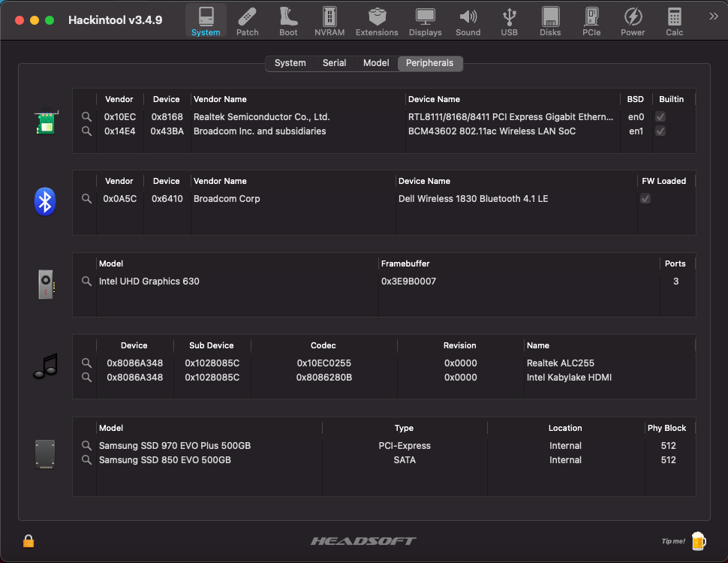Click magnifier for Samsung SSD 850 EVO
The height and width of the screenshot is (563, 728).
click(86, 460)
